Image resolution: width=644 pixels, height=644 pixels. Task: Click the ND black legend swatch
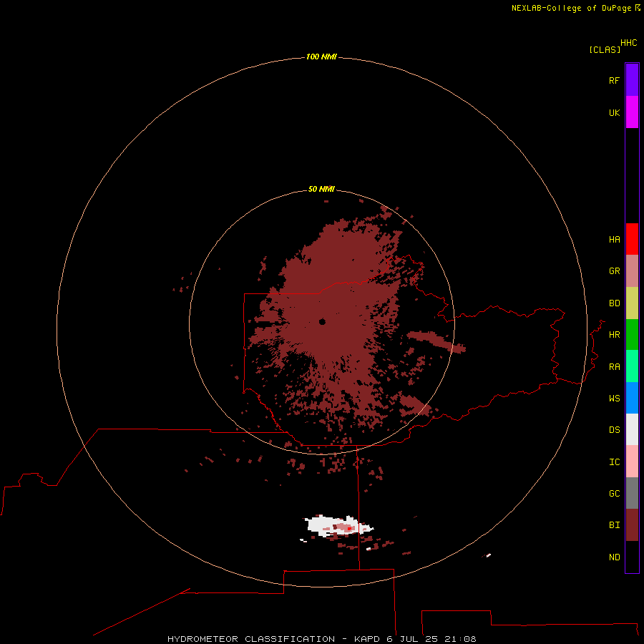[x=632, y=557]
